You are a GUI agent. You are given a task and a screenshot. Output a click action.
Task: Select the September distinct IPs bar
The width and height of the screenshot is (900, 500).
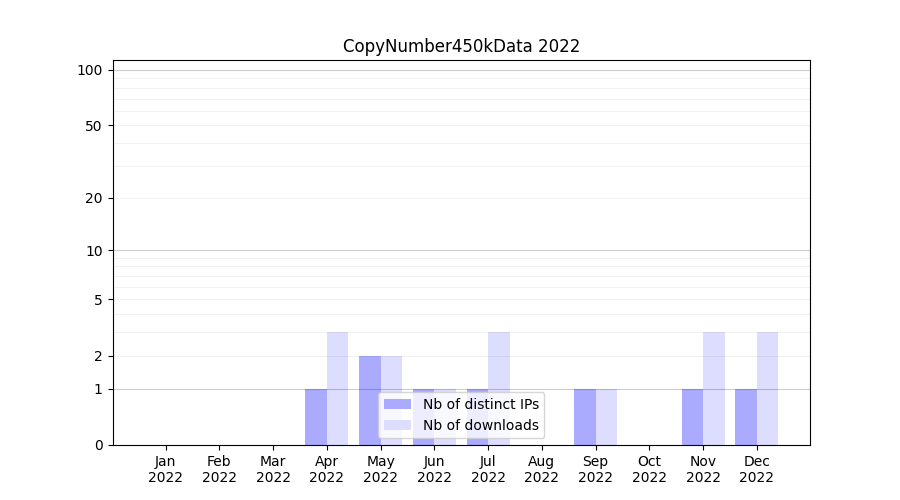click(x=585, y=417)
